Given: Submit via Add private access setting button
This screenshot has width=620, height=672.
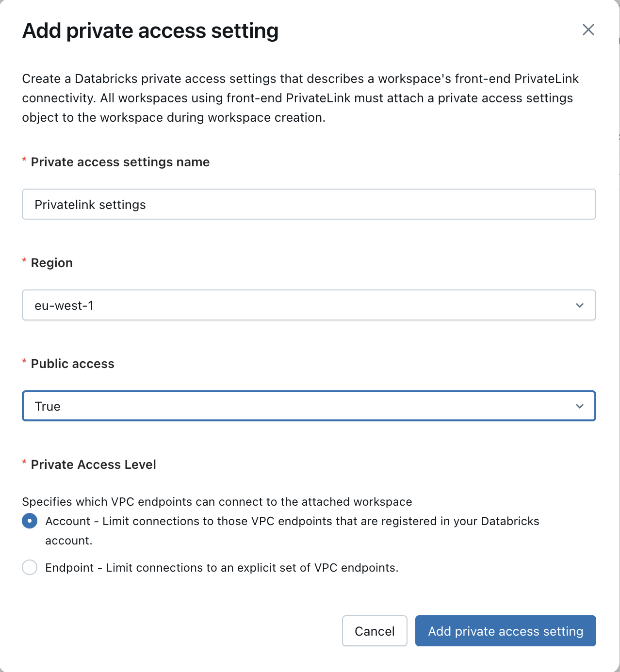Looking at the screenshot, I should pyautogui.click(x=505, y=631).
